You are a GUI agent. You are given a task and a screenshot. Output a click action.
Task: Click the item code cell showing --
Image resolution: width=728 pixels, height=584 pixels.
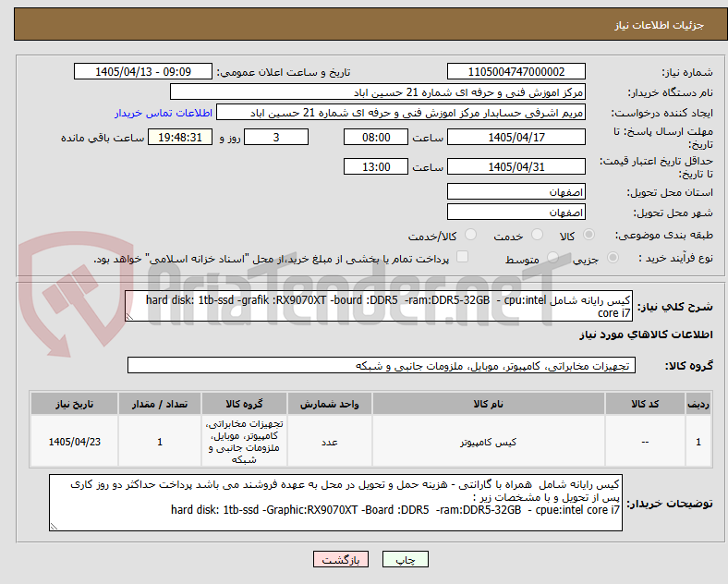click(645, 442)
